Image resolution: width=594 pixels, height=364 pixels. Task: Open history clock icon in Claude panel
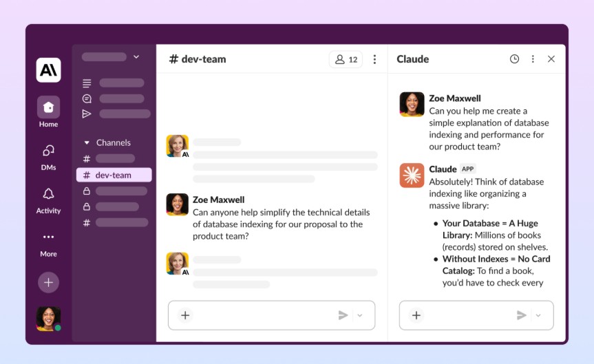click(x=514, y=59)
